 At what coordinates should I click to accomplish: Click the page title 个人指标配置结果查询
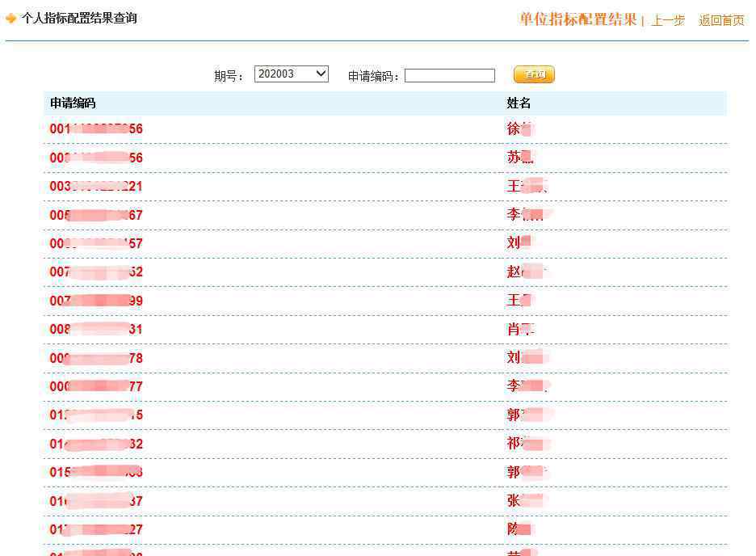(x=79, y=18)
